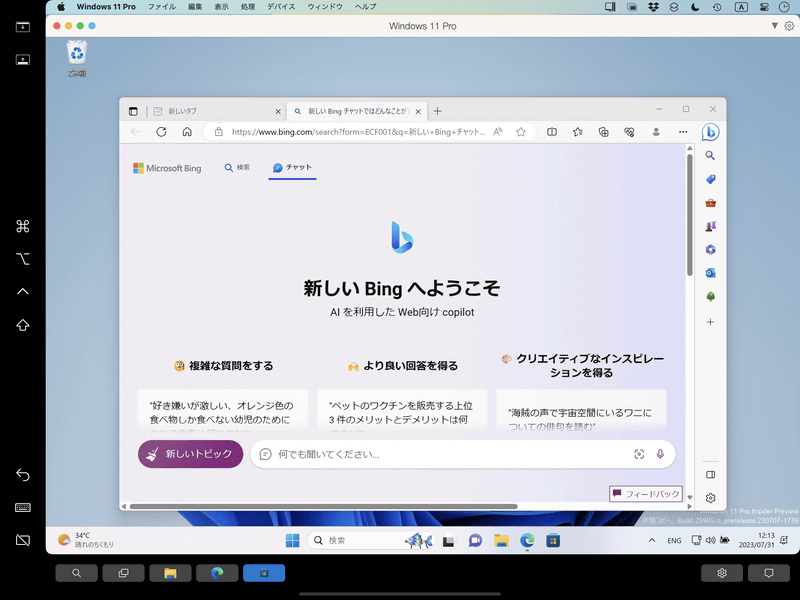Open the games chess icon in Edge sidebar

tap(710, 226)
